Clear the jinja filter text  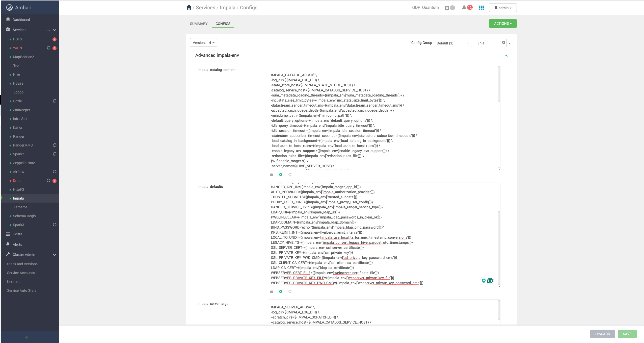tap(503, 42)
